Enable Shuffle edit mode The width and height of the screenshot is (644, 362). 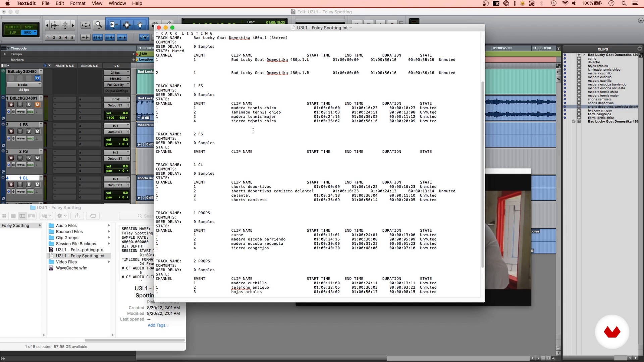pos(12,27)
